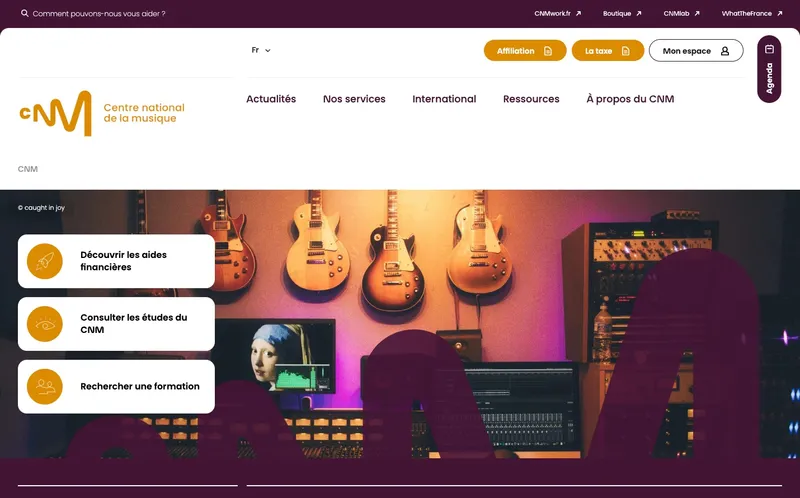
Task: Select À propos du CNM menu
Action: pos(630,99)
